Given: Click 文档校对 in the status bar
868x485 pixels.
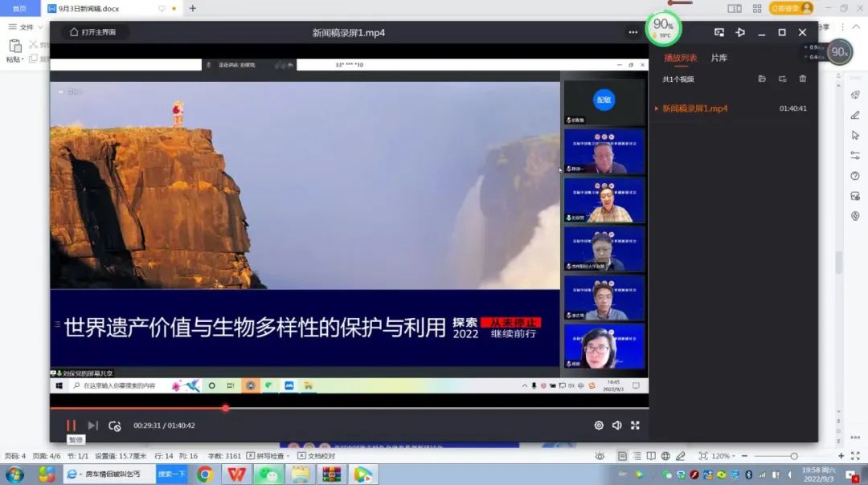Looking at the screenshot, I should 317,456.
